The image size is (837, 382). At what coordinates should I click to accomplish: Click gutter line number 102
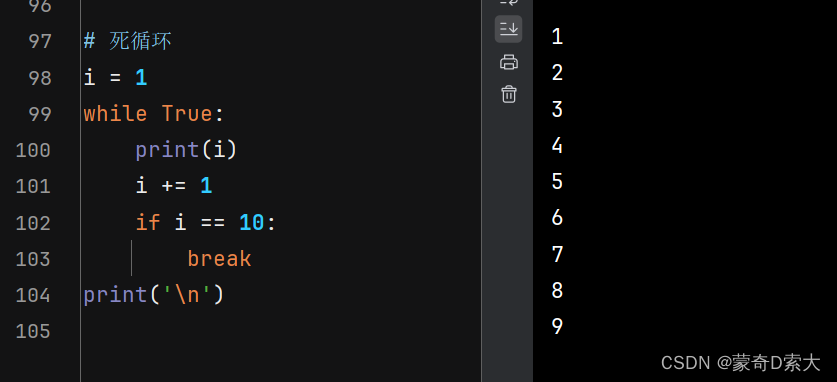[33, 223]
